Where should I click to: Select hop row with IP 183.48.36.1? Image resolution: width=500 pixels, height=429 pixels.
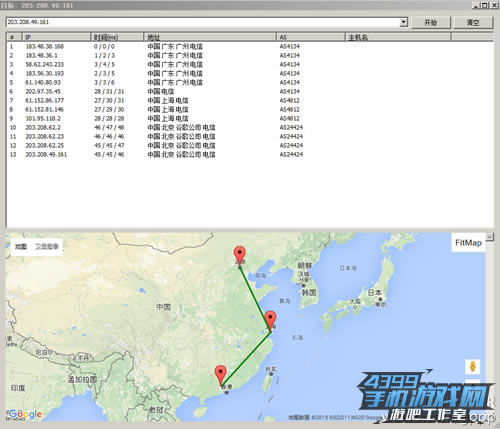(x=250, y=55)
